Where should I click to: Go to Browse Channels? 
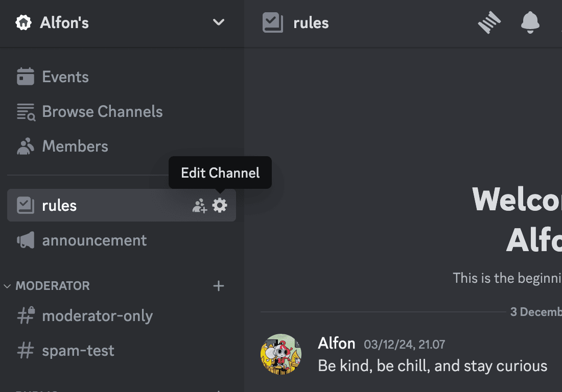pos(102,112)
